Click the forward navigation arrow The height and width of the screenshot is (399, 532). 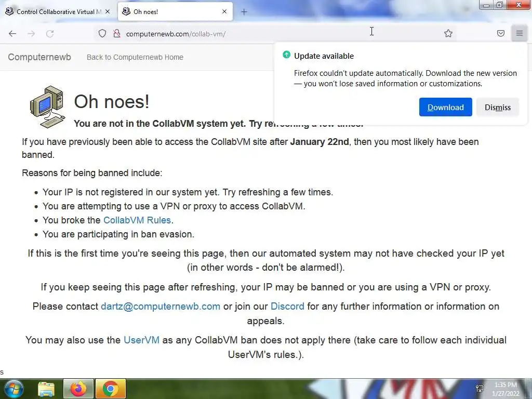[x=31, y=34]
